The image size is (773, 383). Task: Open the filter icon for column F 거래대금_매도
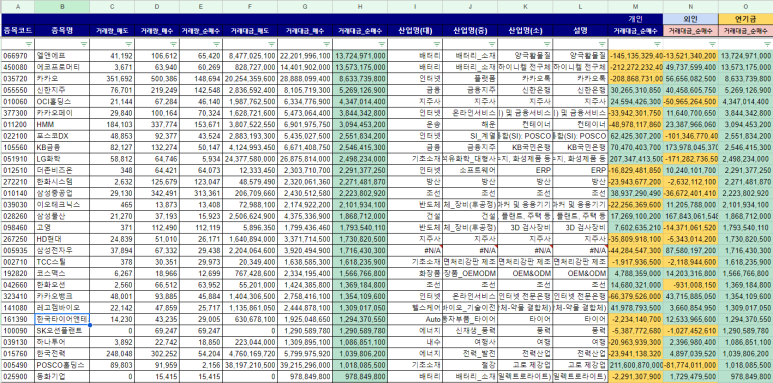pyautogui.click(x=271, y=44)
